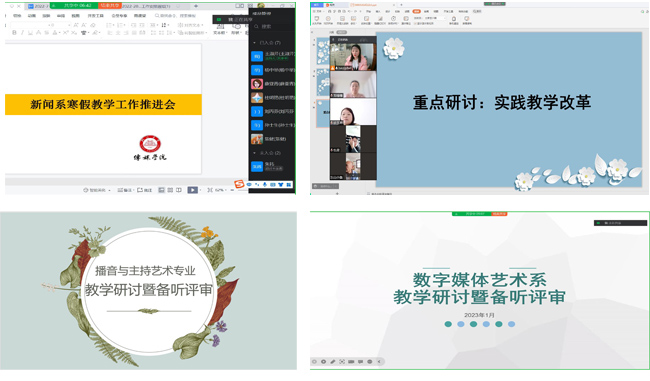Collapse the not-joined participants group
The image size is (650, 381).
[255, 153]
